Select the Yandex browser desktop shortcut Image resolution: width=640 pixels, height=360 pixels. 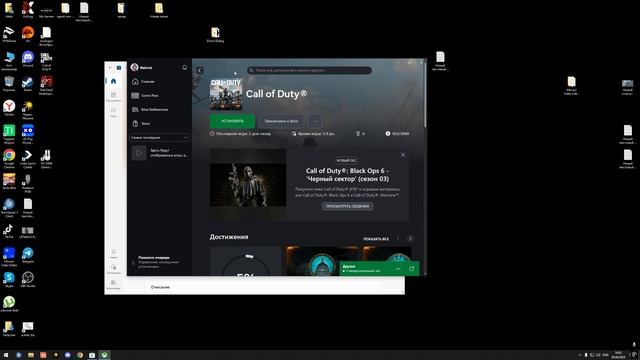9,108
